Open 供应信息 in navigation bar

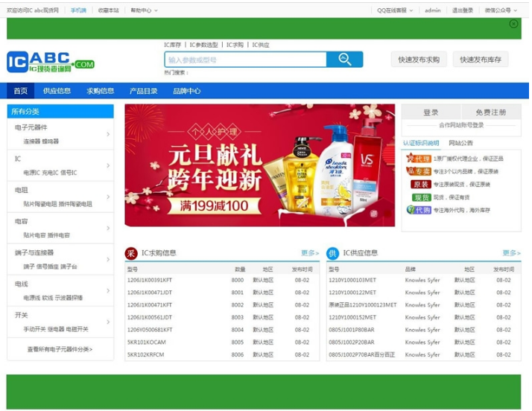[x=57, y=91]
